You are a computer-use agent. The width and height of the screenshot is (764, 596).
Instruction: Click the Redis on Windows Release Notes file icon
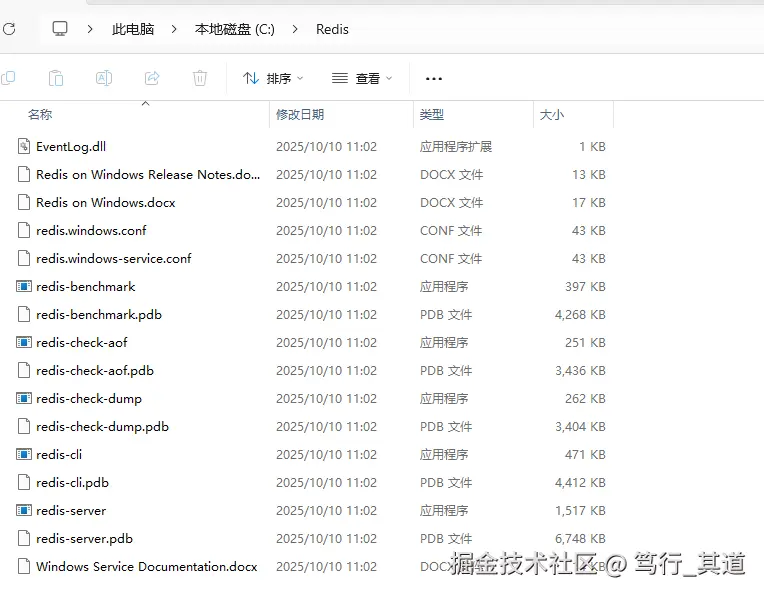point(24,174)
